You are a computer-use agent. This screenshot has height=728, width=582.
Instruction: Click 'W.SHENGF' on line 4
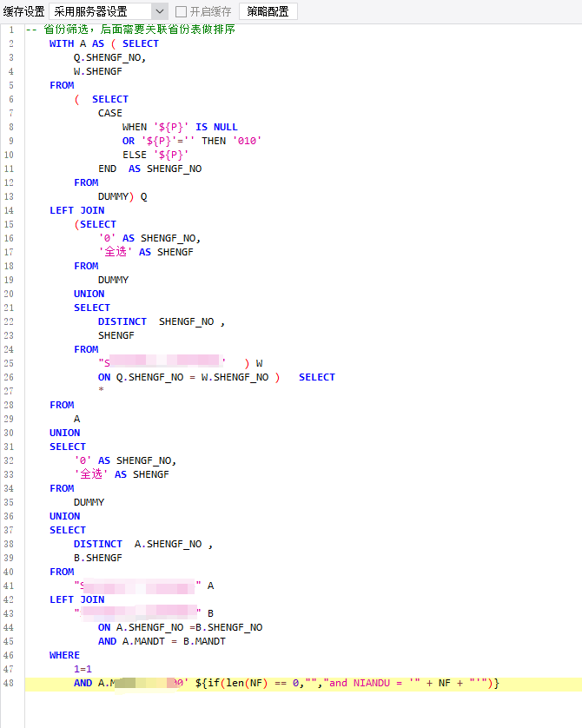(x=98, y=71)
